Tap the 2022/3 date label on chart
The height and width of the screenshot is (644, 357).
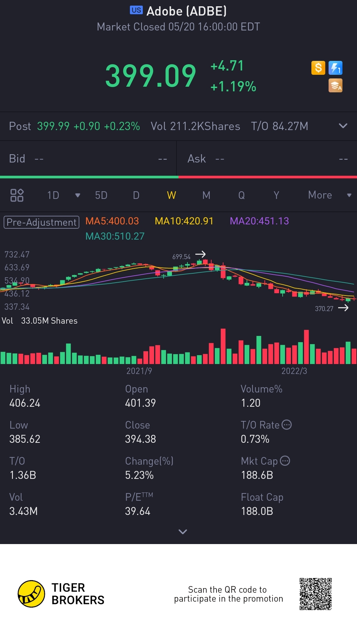tap(294, 371)
